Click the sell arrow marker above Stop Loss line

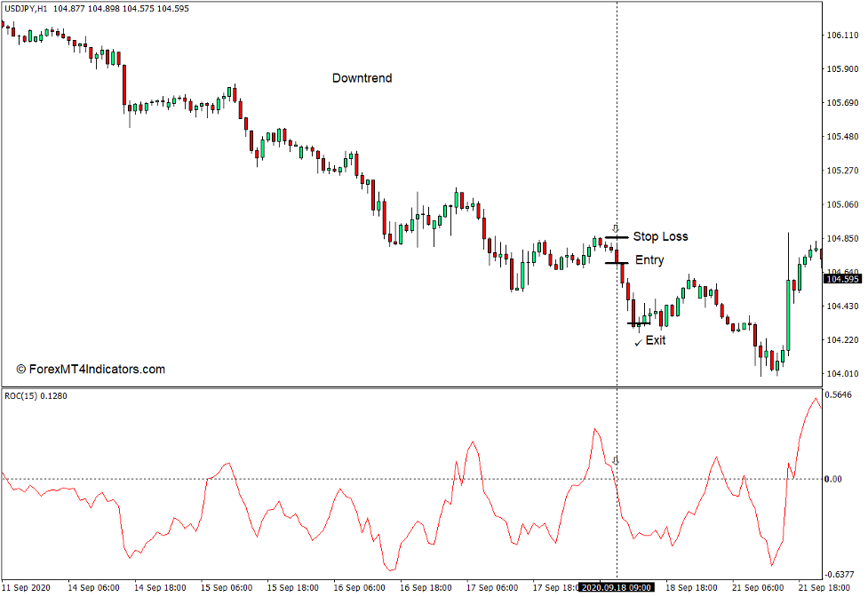pos(616,227)
